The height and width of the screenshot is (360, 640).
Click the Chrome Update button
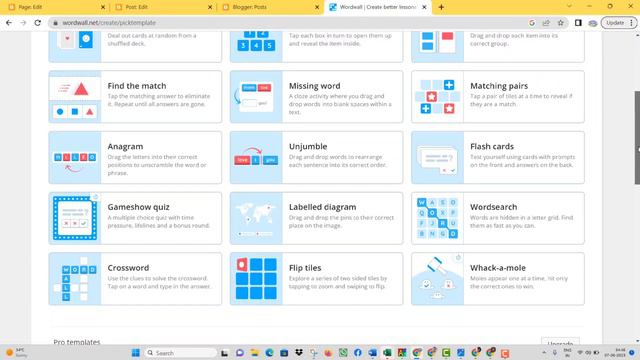pyautogui.click(x=619, y=23)
